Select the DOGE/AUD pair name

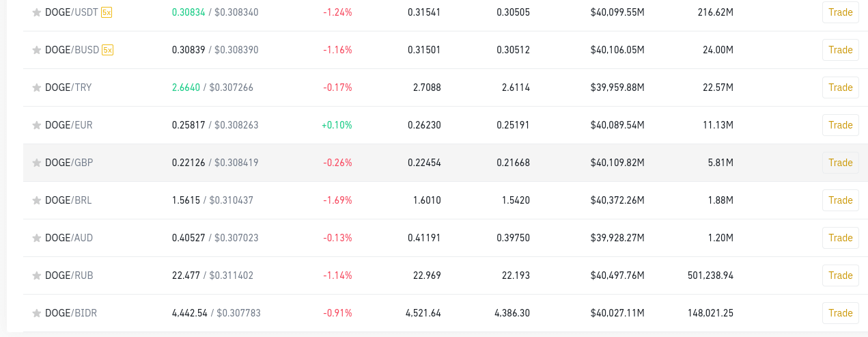(69, 238)
